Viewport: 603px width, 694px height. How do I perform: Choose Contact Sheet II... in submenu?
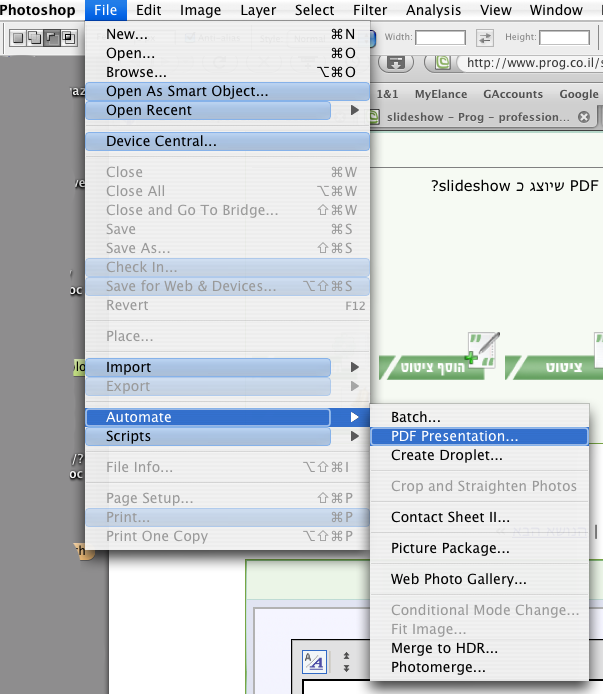[479, 517]
